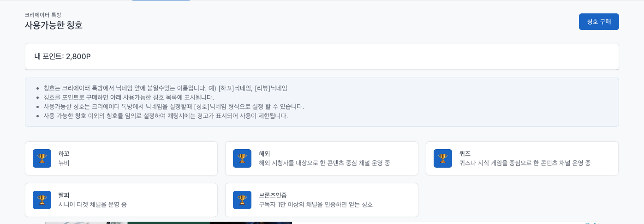Click the first bullet in the info notice
The height and width of the screenshot is (224, 644).
pyautogui.click(x=165, y=88)
